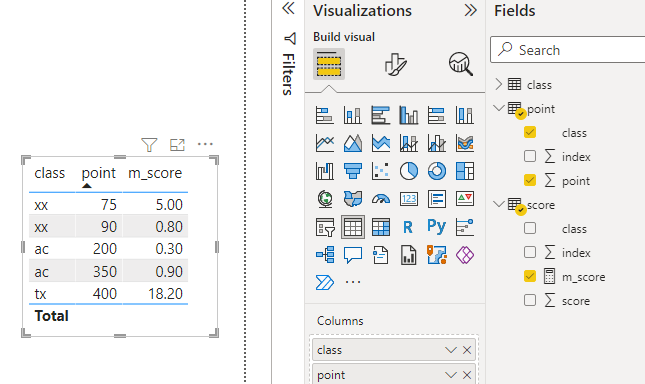This screenshot has height=384, width=645.
Task: Pick the matrix visual
Action: click(381, 227)
